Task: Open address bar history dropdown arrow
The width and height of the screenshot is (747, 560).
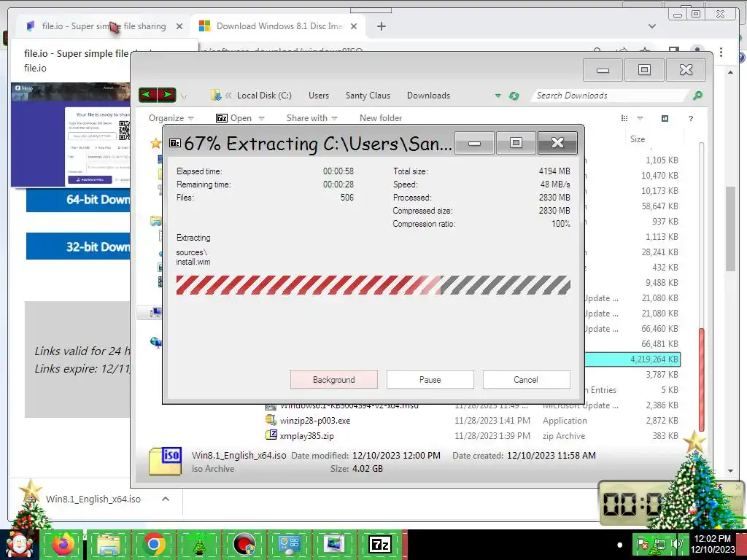Action: point(498,96)
